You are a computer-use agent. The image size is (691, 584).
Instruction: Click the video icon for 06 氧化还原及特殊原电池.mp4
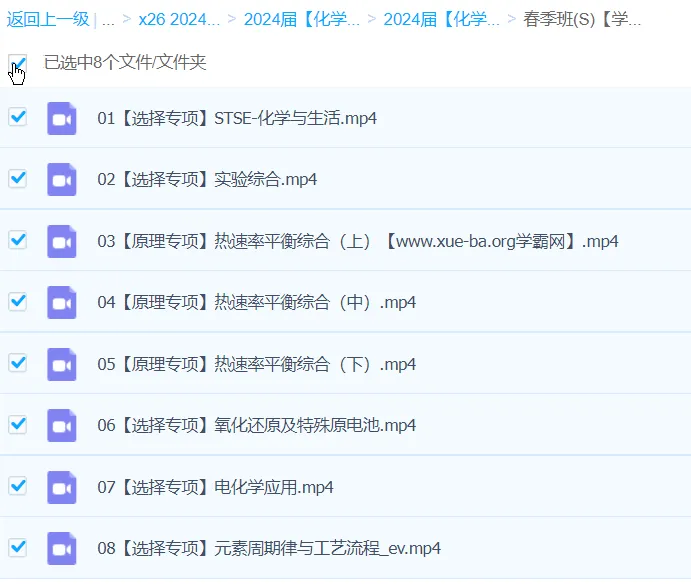click(62, 425)
